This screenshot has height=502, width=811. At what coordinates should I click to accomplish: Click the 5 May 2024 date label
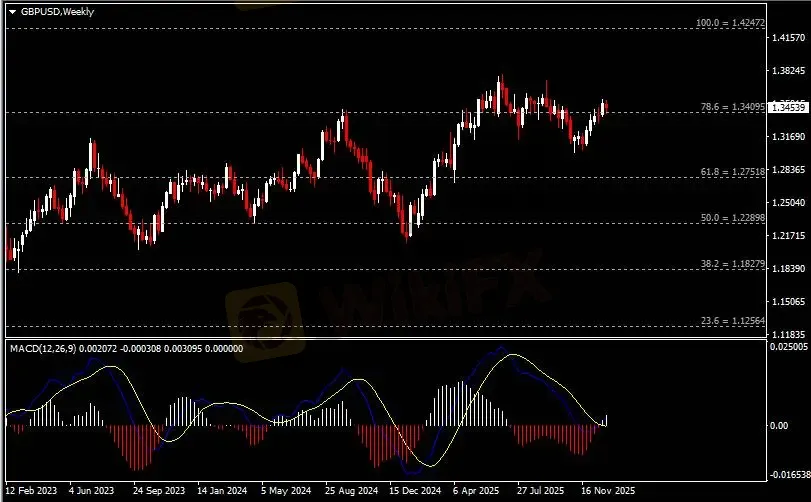286,490
